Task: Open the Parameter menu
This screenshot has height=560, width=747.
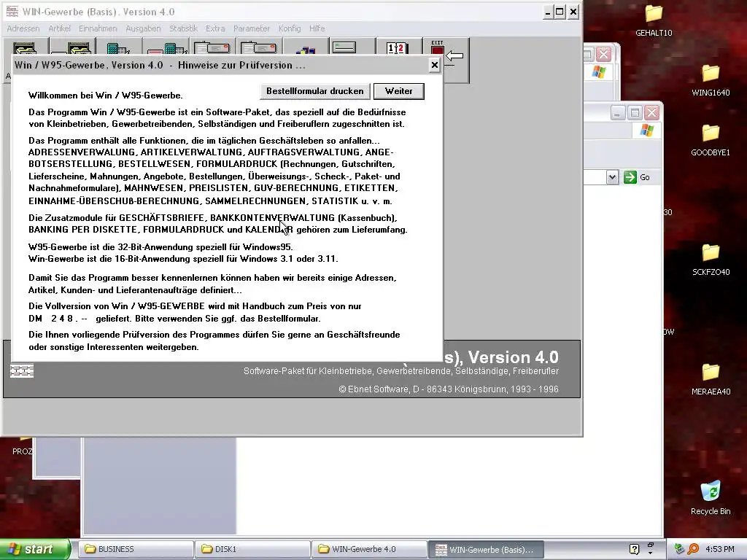Action: tap(252, 28)
